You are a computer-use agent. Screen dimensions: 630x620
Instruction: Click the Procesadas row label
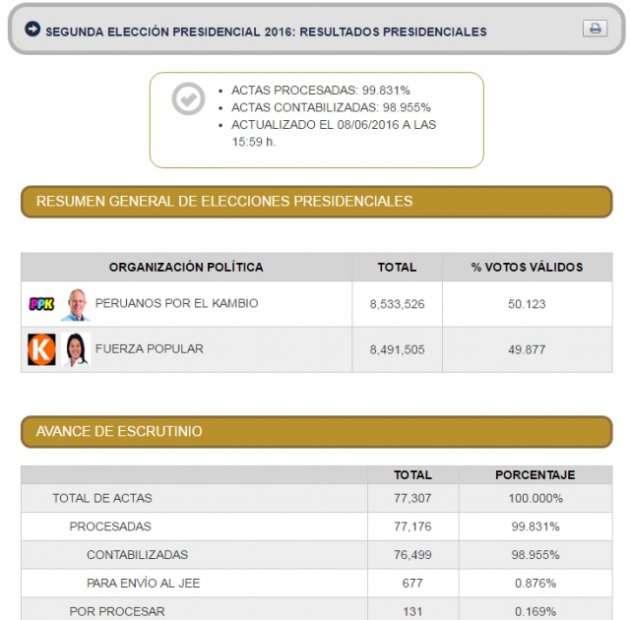tap(110, 526)
